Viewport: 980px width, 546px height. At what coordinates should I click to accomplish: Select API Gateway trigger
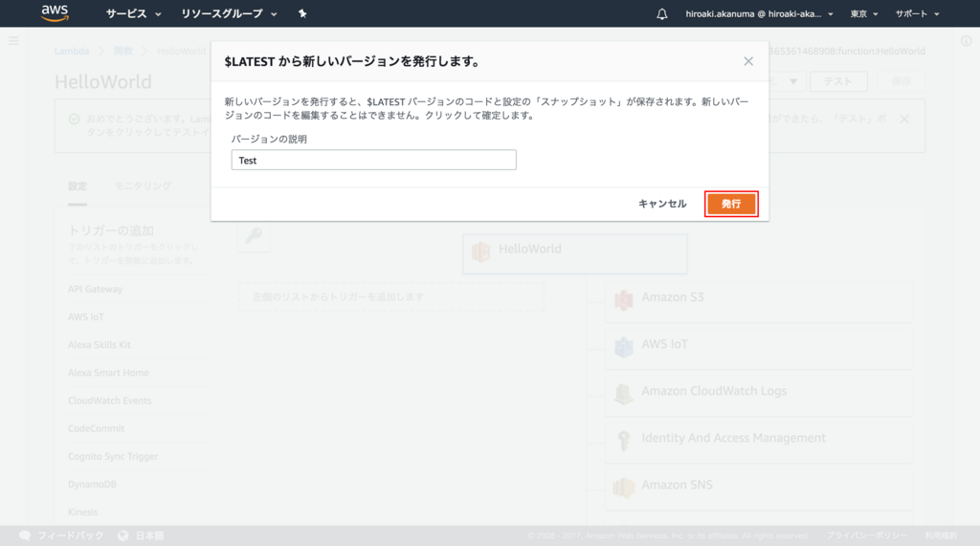95,289
